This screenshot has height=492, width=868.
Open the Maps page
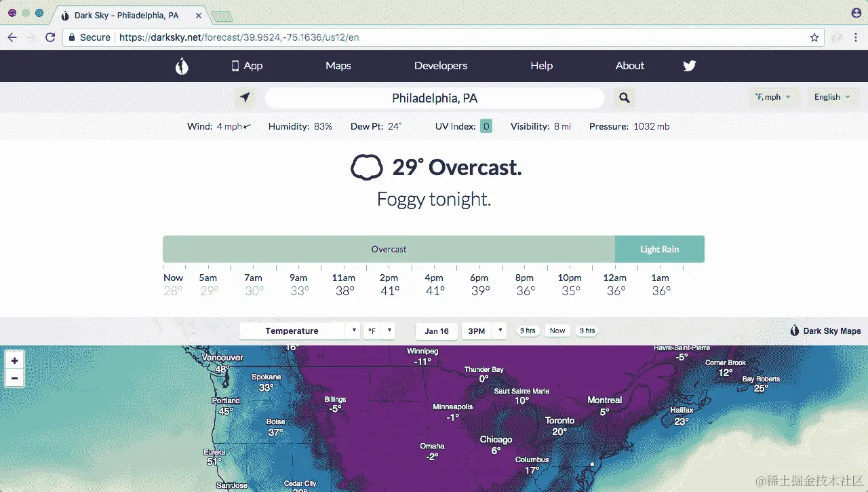click(x=338, y=66)
